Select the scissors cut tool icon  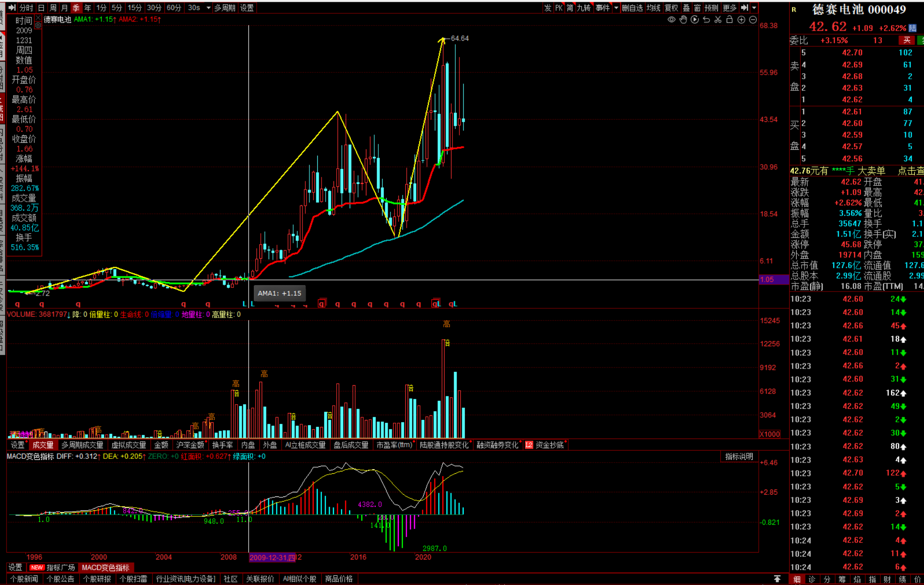(717, 19)
